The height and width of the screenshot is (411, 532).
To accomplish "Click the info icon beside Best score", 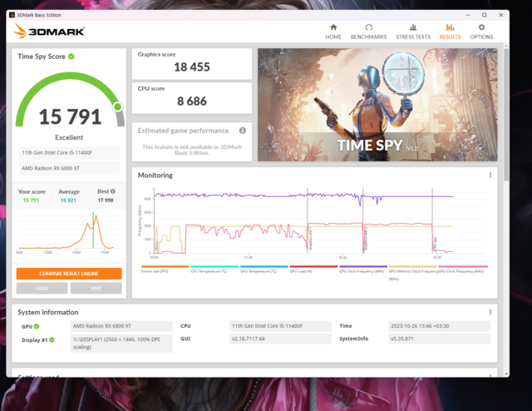I will (x=112, y=191).
